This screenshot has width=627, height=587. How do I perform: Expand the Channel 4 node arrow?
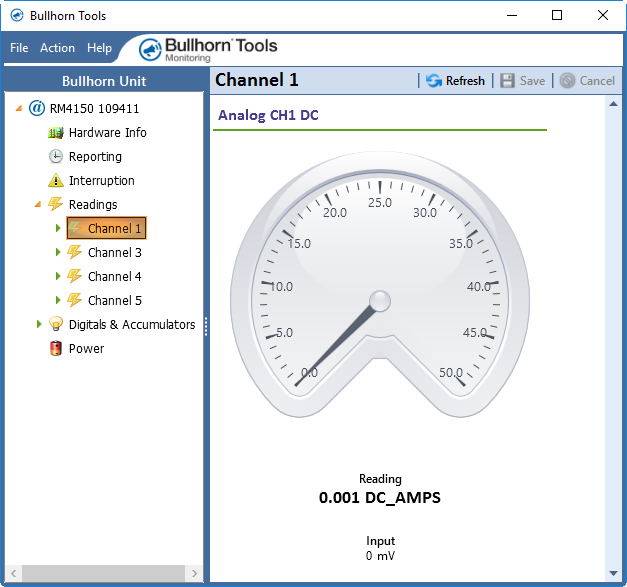click(x=58, y=277)
